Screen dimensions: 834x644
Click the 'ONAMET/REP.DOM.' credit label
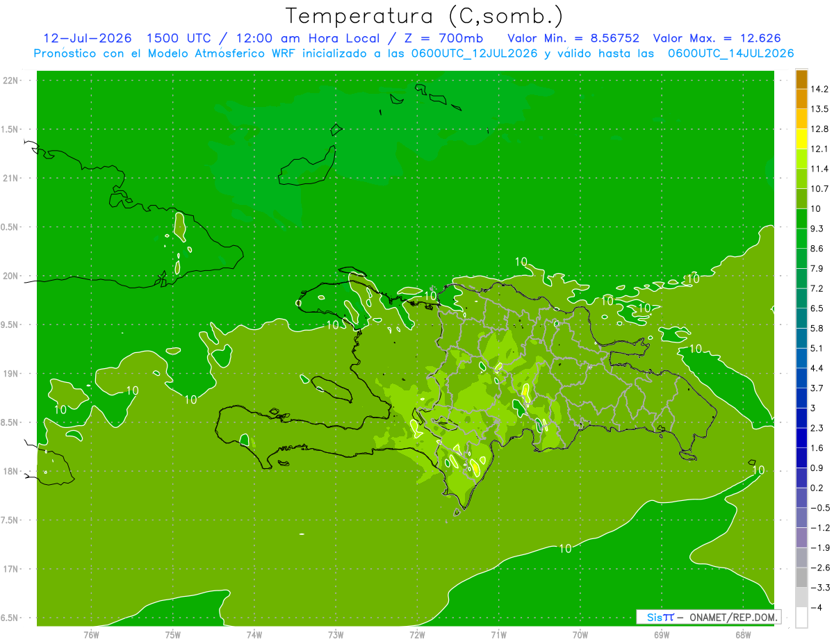pos(735,617)
